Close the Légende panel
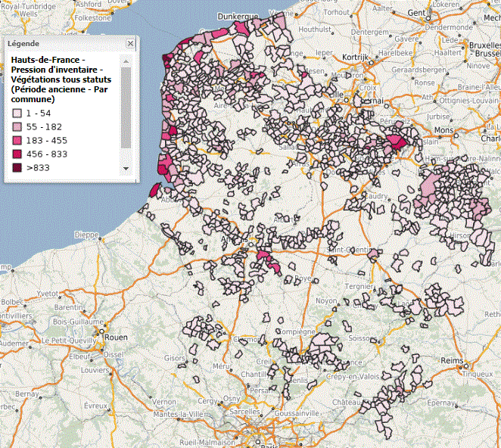501x448 pixels. pyautogui.click(x=129, y=44)
